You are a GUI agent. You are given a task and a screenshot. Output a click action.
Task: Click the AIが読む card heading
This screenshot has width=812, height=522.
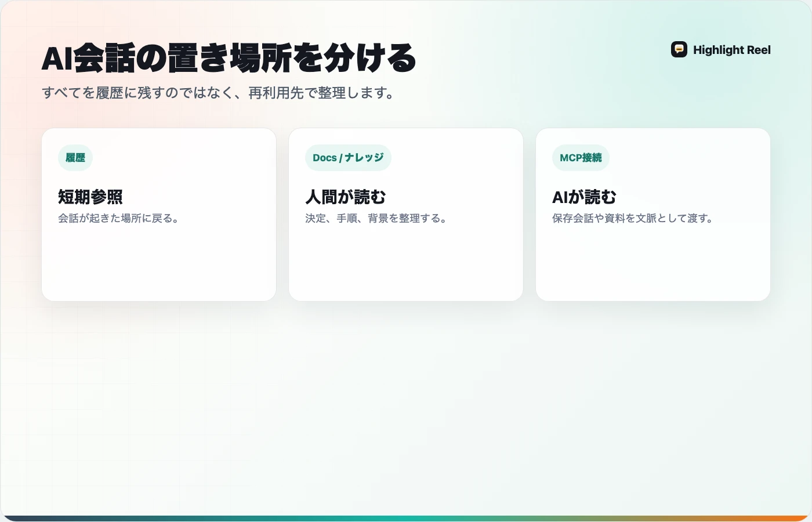pos(584,197)
